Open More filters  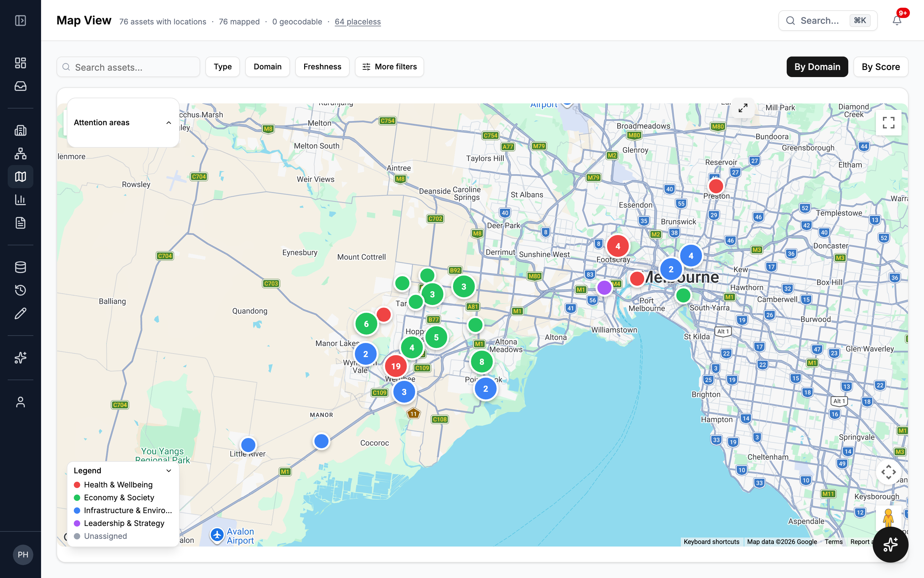(x=389, y=67)
